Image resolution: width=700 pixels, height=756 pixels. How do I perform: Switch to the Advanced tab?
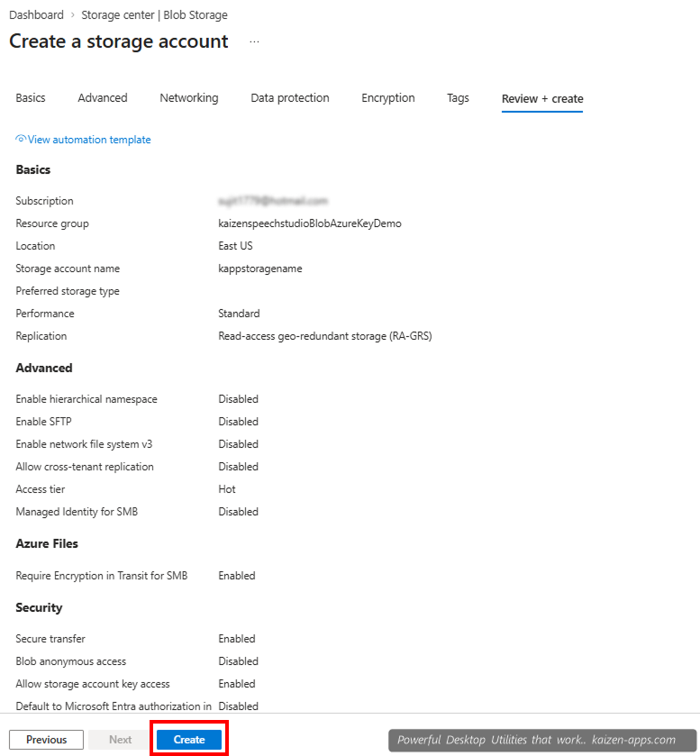click(x=102, y=97)
